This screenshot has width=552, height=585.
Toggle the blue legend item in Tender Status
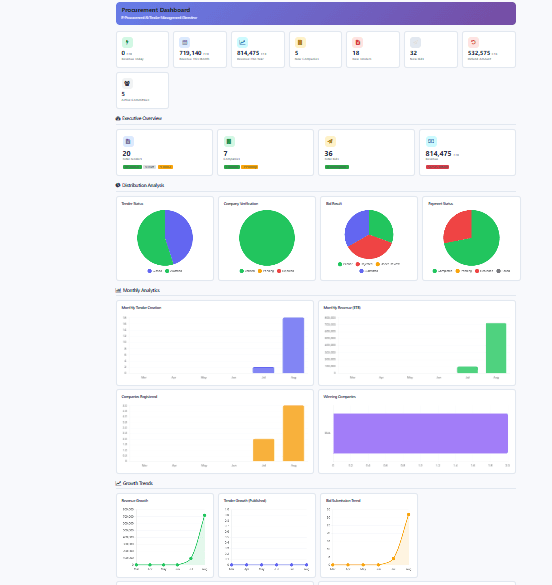[x=155, y=271]
